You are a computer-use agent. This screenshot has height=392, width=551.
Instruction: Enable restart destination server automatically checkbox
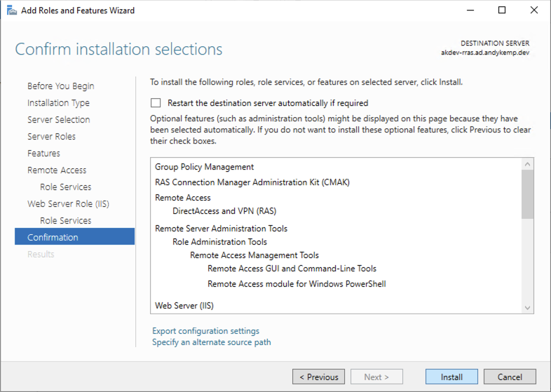click(x=156, y=103)
